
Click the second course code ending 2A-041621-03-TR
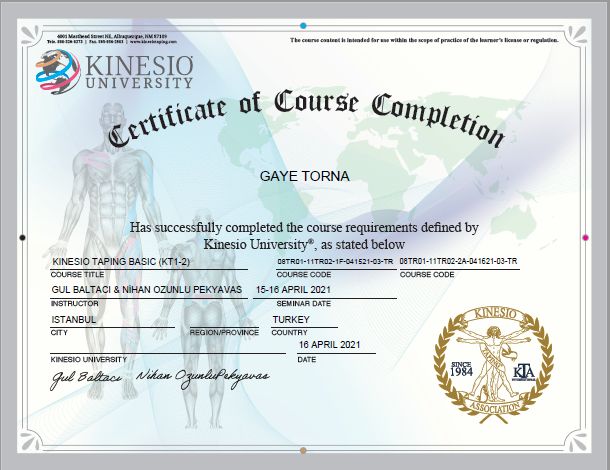coord(458,261)
